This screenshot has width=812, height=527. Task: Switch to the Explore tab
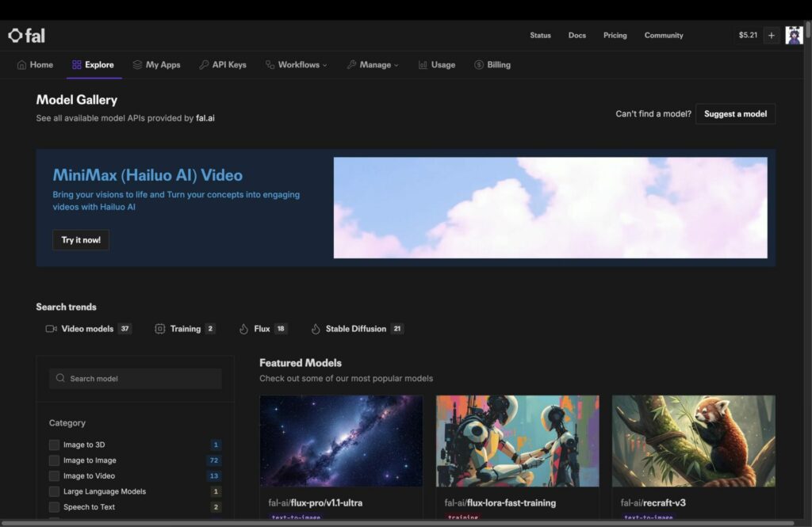click(x=93, y=65)
